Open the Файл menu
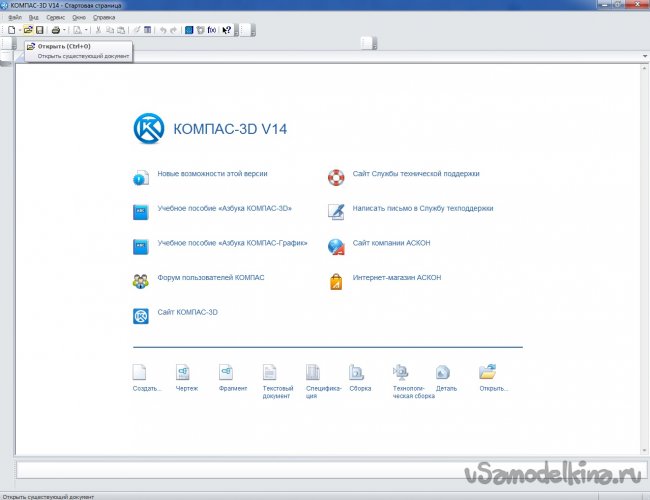650x500 pixels. coord(14,18)
